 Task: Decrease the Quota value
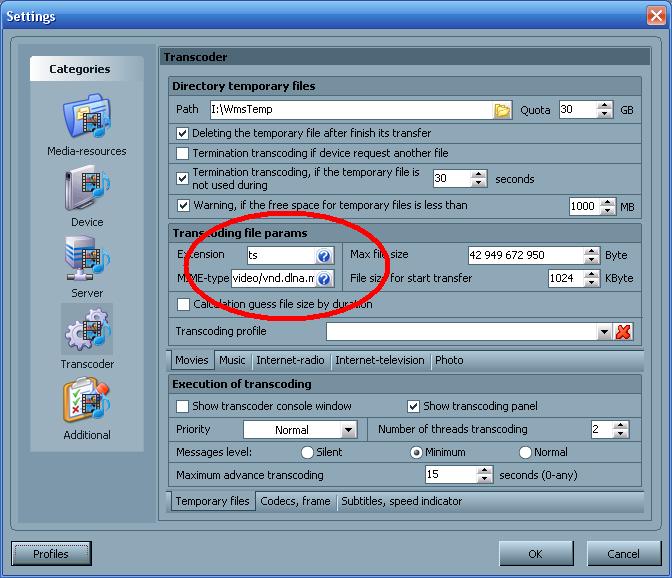click(x=604, y=114)
